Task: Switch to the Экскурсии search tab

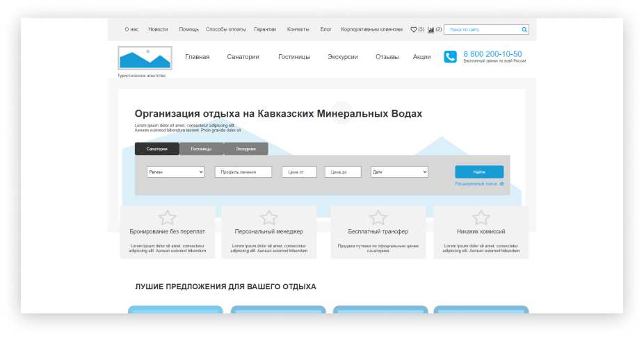Action: (245, 149)
